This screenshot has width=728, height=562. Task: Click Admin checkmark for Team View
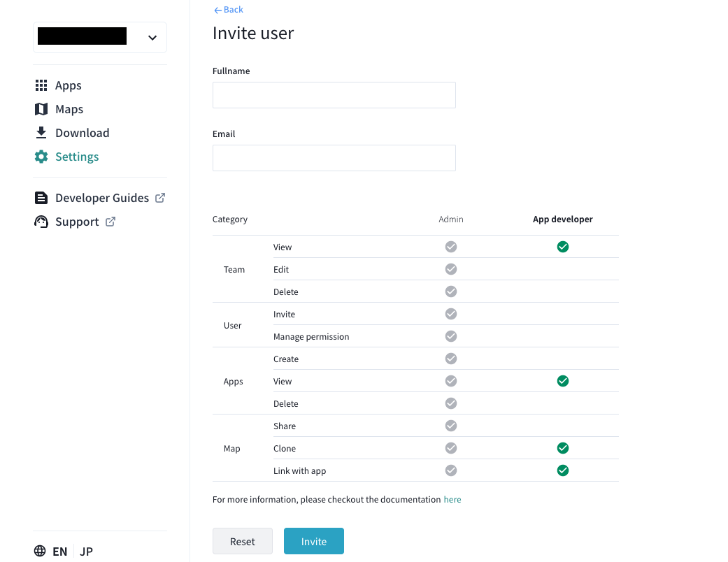coord(451,247)
